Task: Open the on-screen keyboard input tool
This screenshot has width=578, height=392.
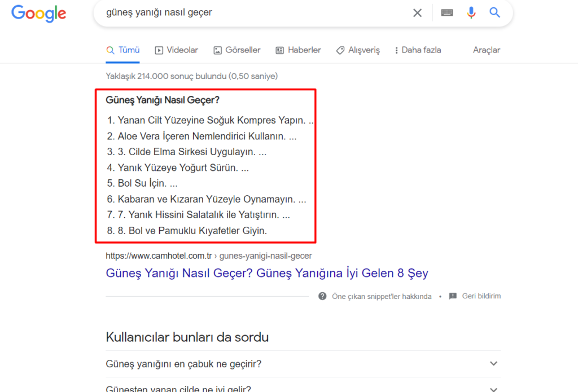Action: (x=447, y=13)
